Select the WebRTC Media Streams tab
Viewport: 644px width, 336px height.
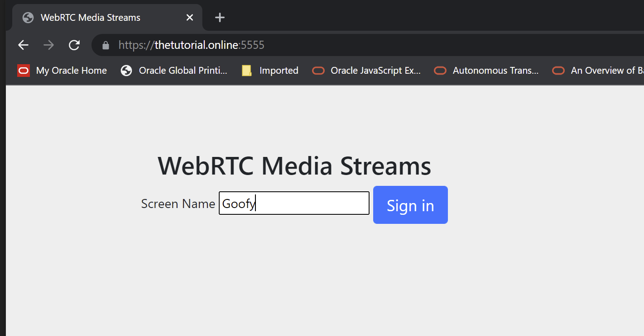pyautogui.click(x=91, y=18)
